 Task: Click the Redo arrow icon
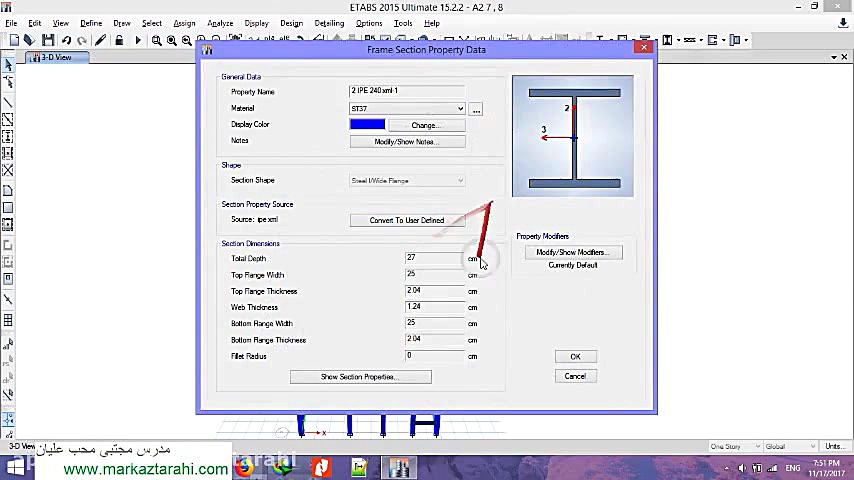pos(82,40)
